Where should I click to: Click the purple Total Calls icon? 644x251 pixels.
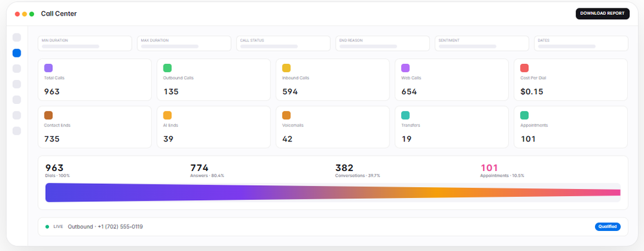pyautogui.click(x=48, y=68)
